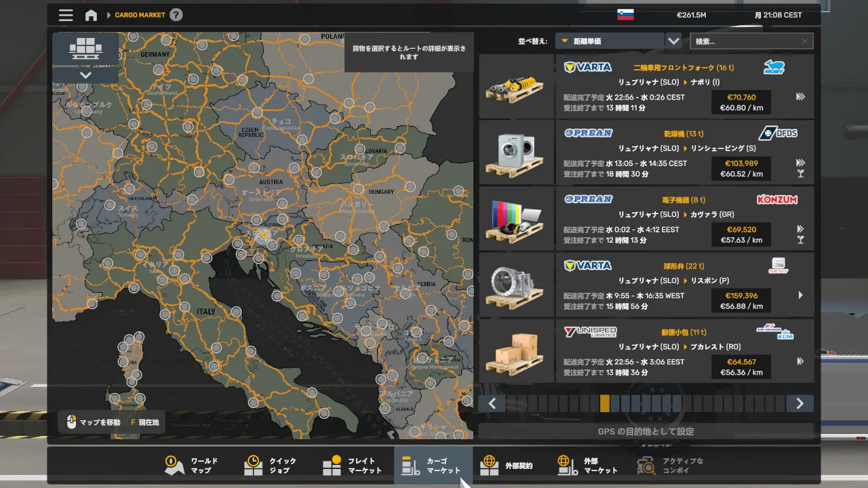The width and height of the screenshot is (868, 488).
Task: Click current location marker near Ljubljana on map
Action: [x=262, y=236]
